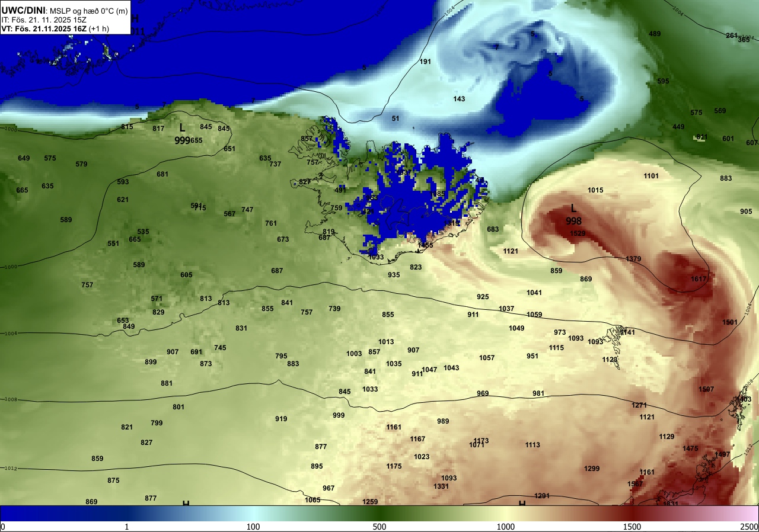Click the 595 height value
Viewport: 759px width, 532px height.
[663, 81]
